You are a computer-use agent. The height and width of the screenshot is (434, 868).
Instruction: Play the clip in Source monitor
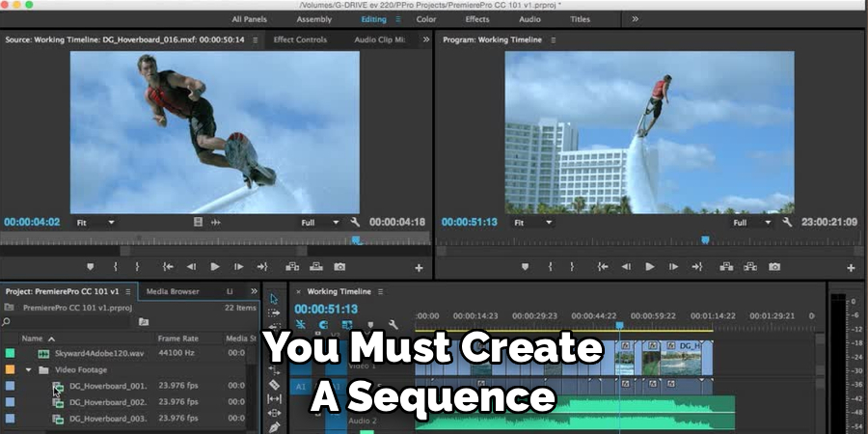coord(215,267)
